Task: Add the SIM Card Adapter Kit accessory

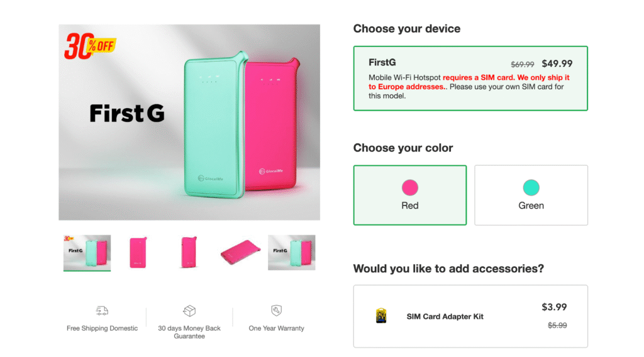Action: [x=470, y=316]
